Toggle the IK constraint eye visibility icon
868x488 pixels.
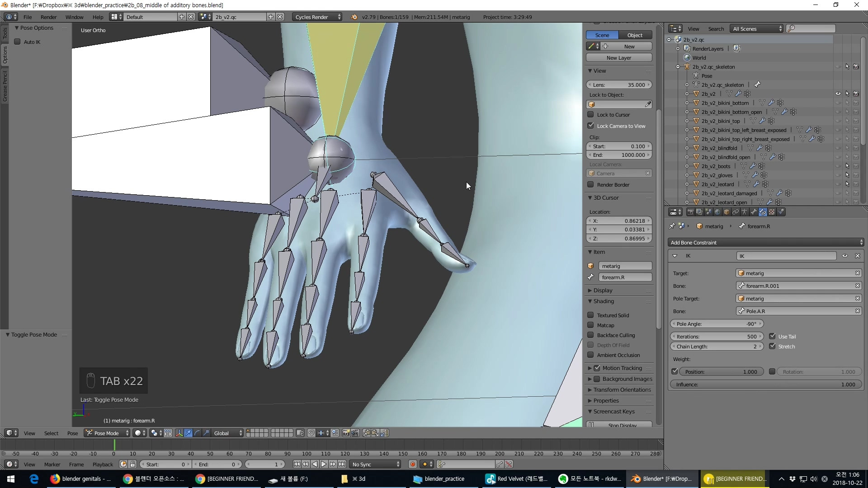tap(845, 256)
